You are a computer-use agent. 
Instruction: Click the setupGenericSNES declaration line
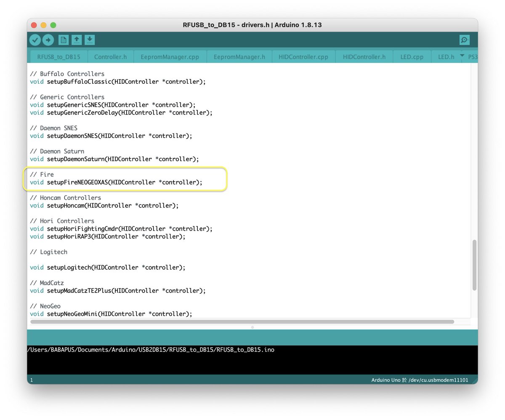tap(113, 105)
